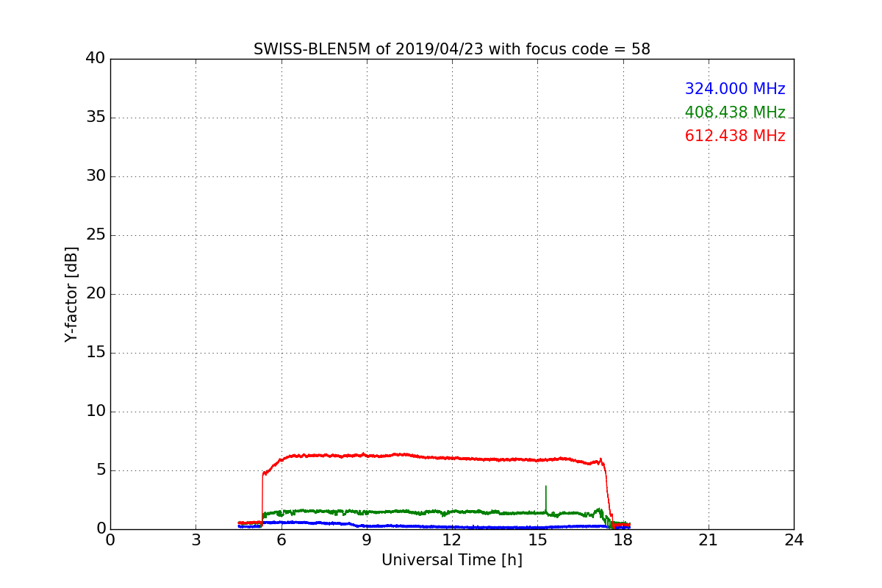Click the y-axis tick label 30
The image size is (882, 588).
click(x=96, y=176)
